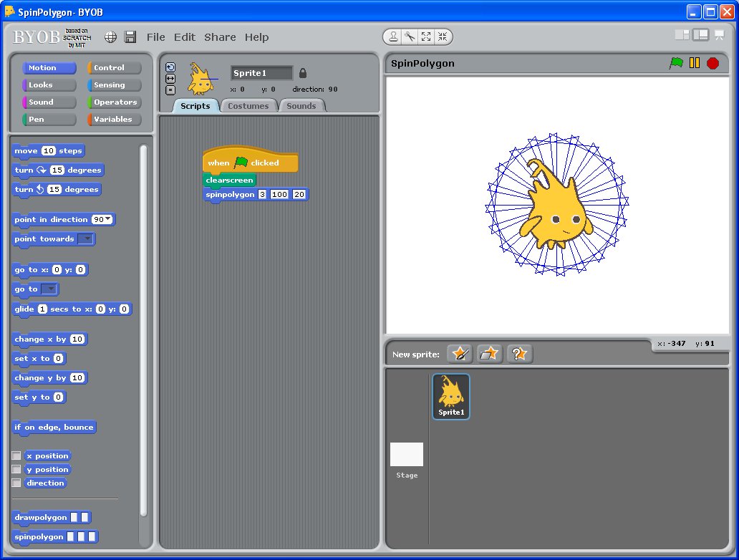Open the Control block category

pos(114,68)
